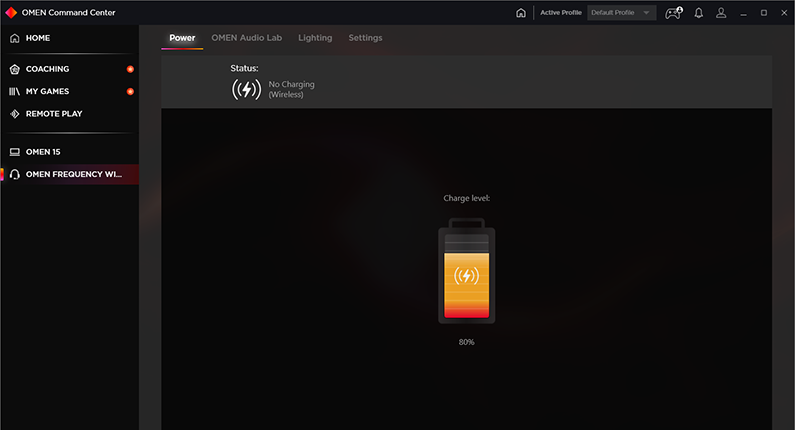This screenshot has height=430, width=795.
Task: Click the notification dot beside Coaching
Action: pyautogui.click(x=130, y=69)
